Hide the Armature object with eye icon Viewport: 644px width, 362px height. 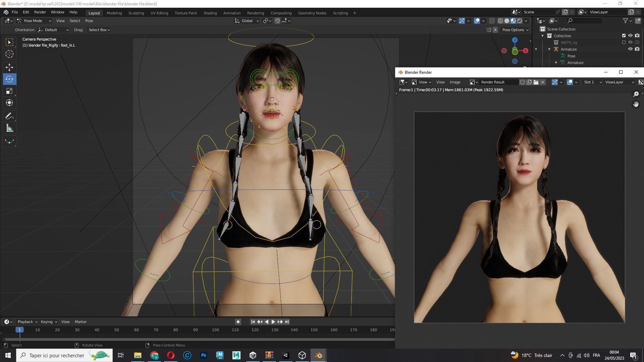pyautogui.click(x=630, y=49)
